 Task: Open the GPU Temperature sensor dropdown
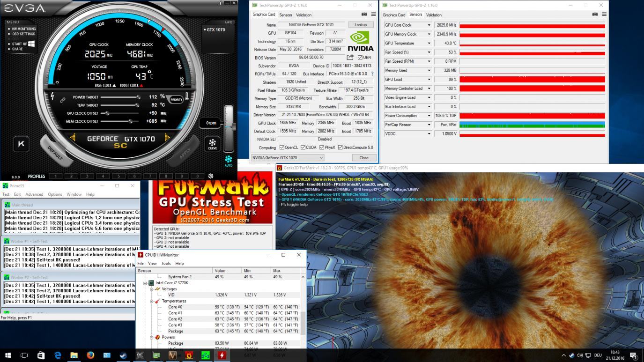click(429, 43)
